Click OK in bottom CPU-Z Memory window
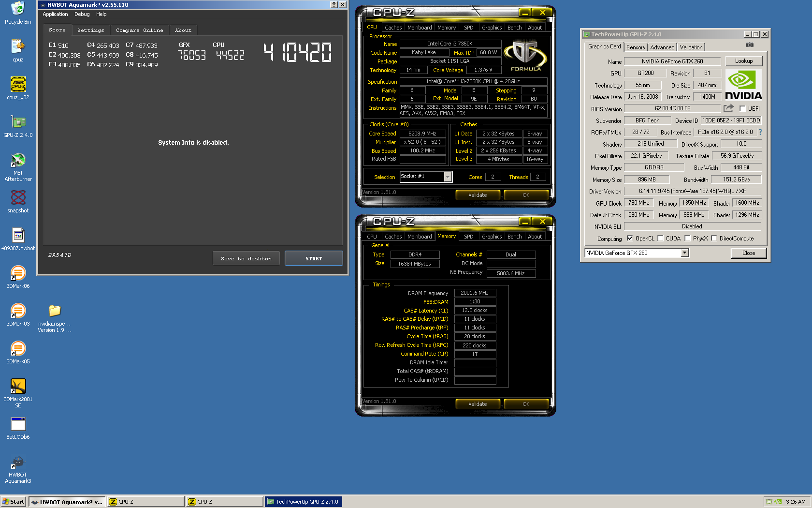This screenshot has height=508, width=812. pos(526,404)
